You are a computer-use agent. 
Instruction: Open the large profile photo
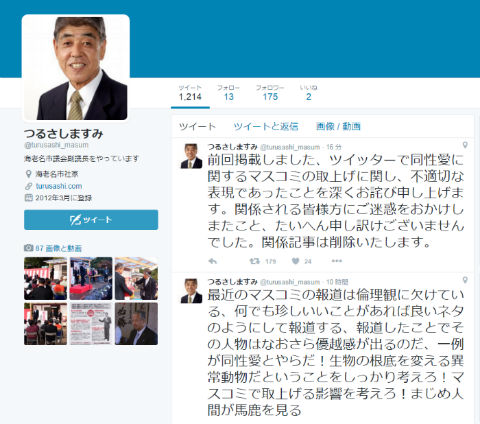tap(76, 68)
